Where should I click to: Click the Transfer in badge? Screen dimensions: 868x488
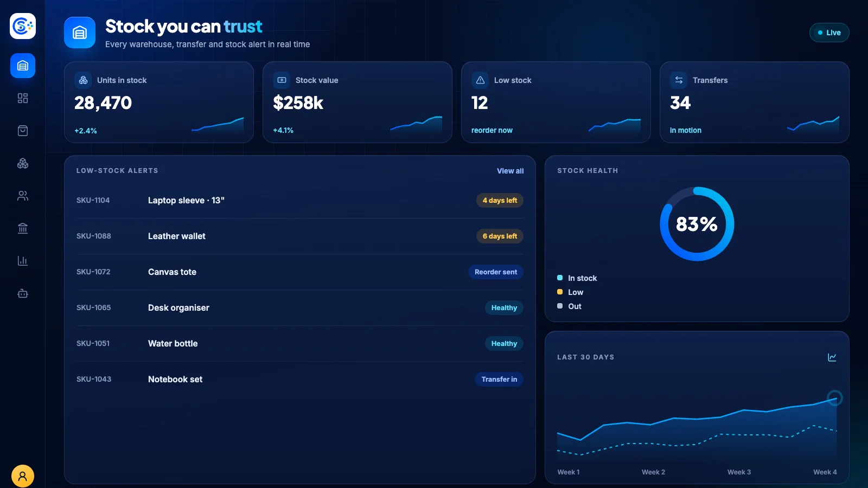(x=499, y=380)
